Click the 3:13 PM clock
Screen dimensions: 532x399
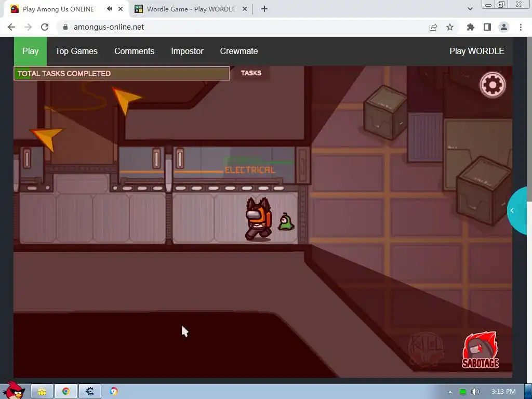coord(503,392)
